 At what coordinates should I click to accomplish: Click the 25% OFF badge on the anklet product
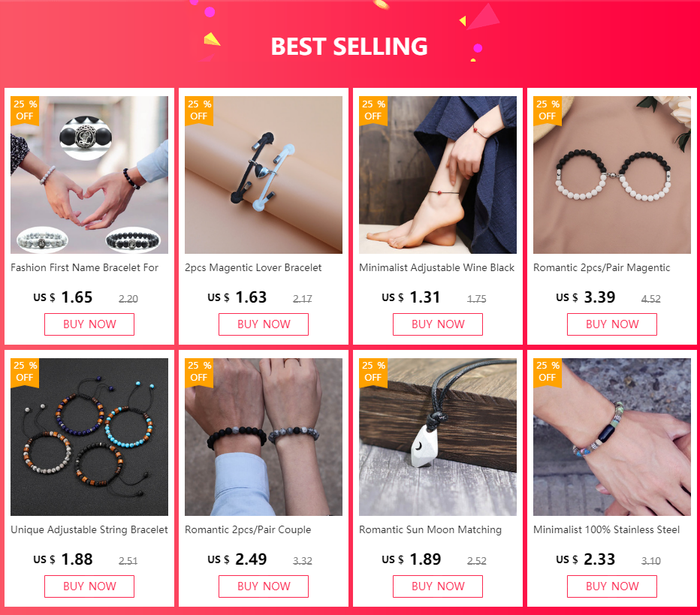pyautogui.click(x=373, y=110)
